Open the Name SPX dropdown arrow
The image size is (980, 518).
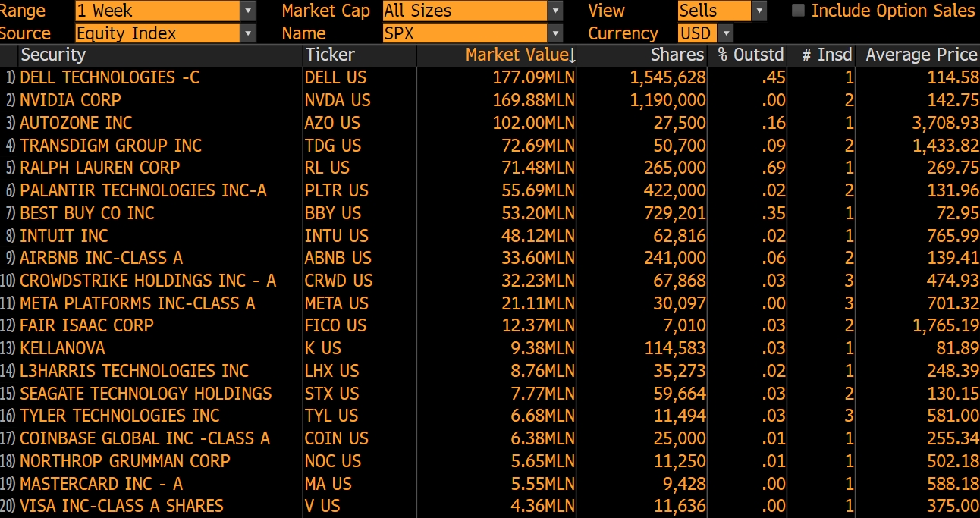click(556, 33)
